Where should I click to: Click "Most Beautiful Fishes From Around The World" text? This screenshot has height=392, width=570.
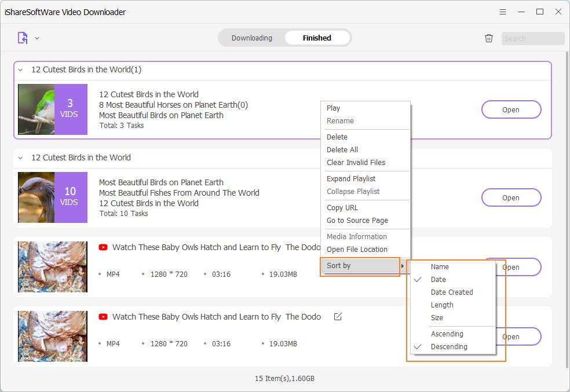click(179, 193)
